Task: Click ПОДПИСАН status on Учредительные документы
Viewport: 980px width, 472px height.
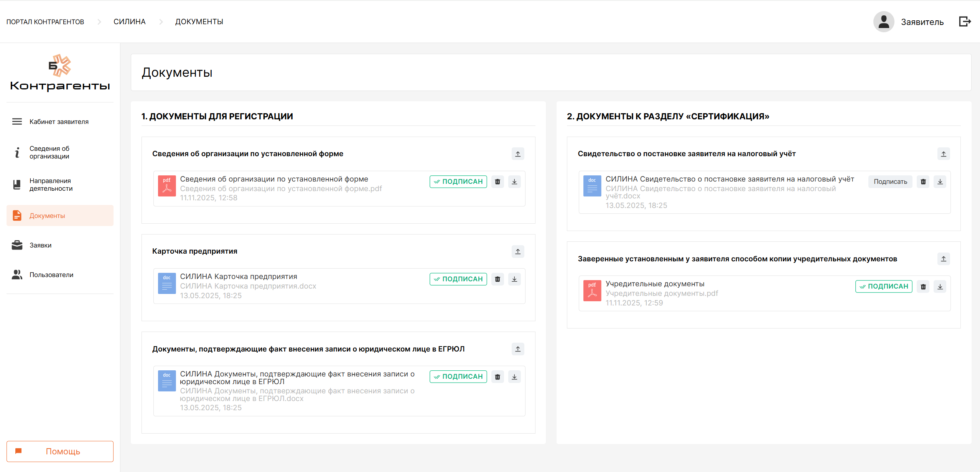Action: click(884, 286)
